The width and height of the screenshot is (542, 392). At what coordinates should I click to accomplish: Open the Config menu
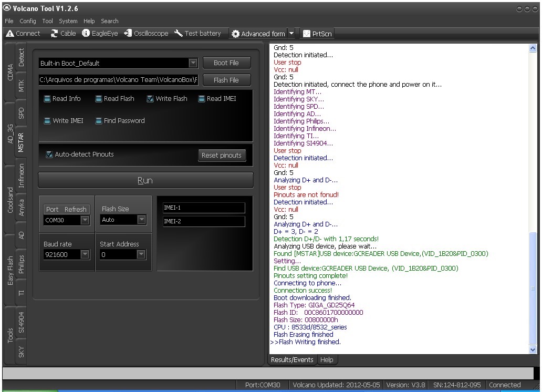coord(28,21)
